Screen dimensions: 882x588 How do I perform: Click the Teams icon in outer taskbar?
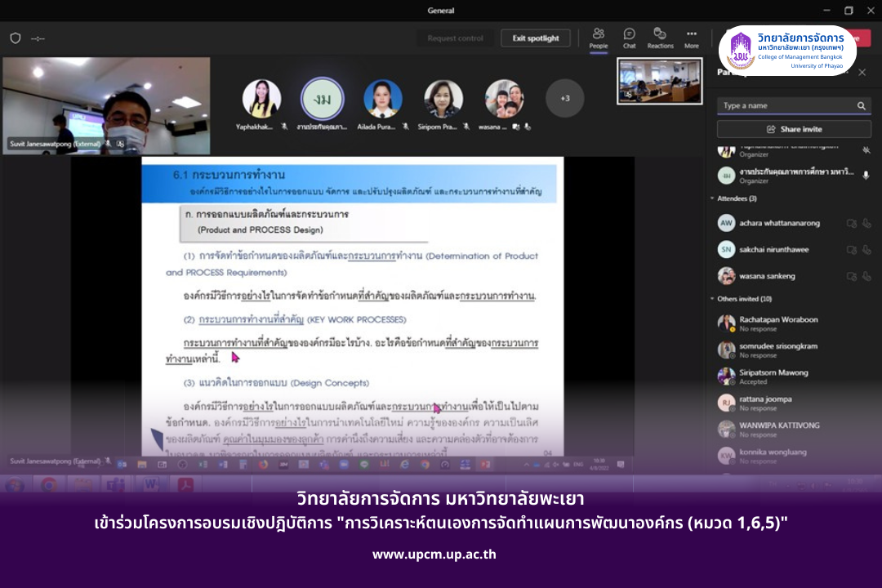tap(116, 484)
